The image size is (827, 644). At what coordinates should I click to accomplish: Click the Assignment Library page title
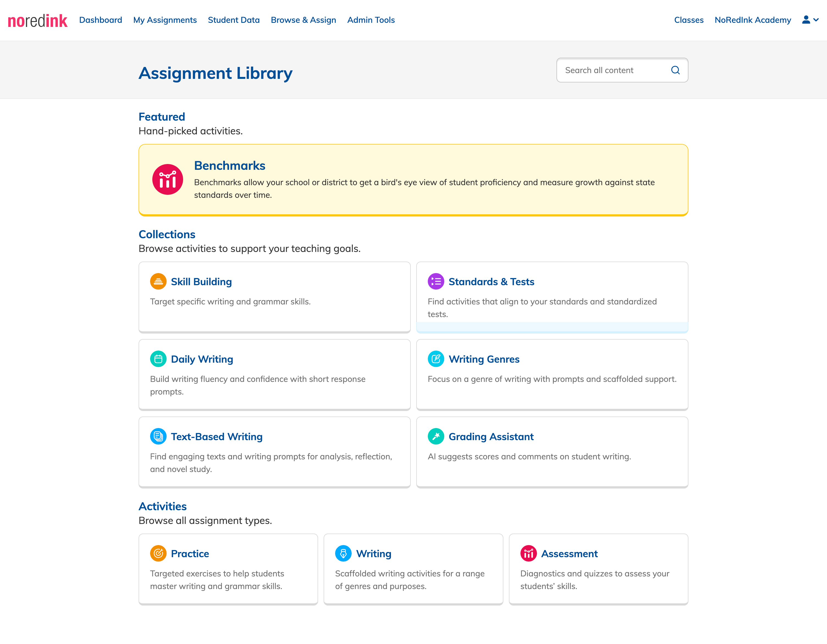pos(216,73)
